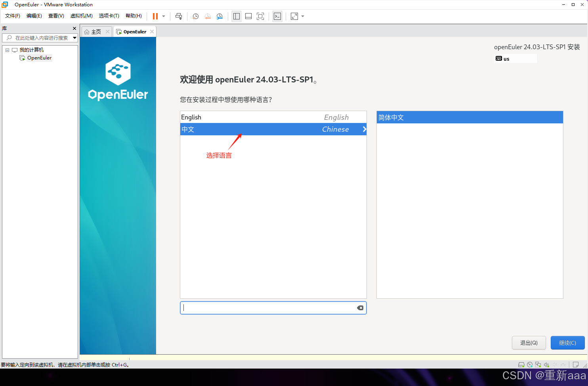Toggle the console view button
588x386 pixels.
pyautogui.click(x=277, y=16)
